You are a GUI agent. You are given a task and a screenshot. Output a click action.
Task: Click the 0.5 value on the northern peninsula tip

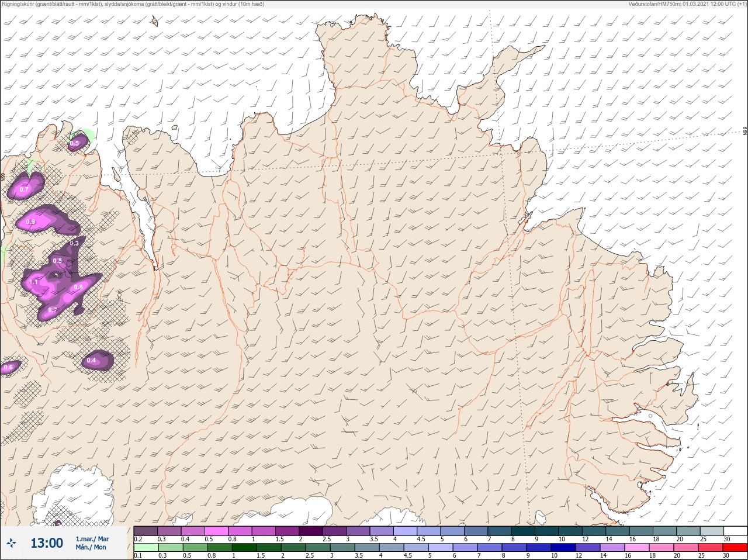[74, 143]
